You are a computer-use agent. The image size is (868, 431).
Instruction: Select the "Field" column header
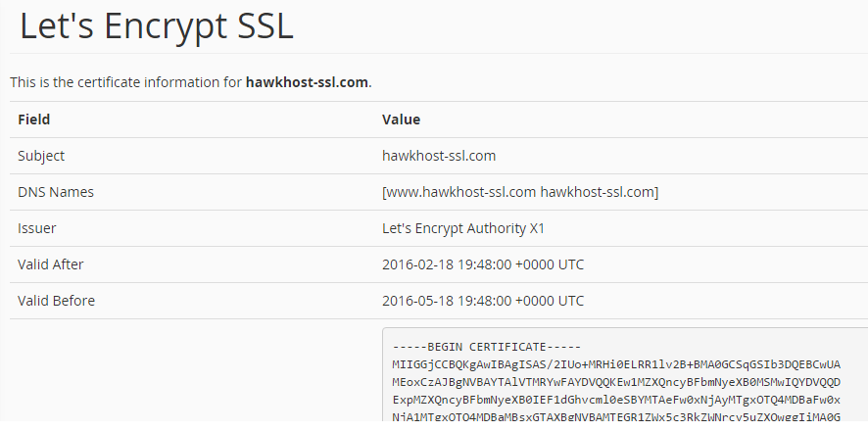pyautogui.click(x=34, y=120)
